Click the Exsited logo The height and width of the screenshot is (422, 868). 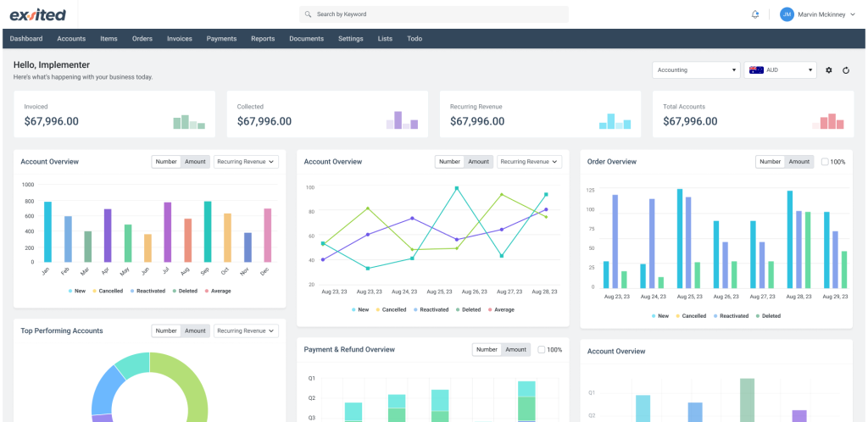point(37,14)
